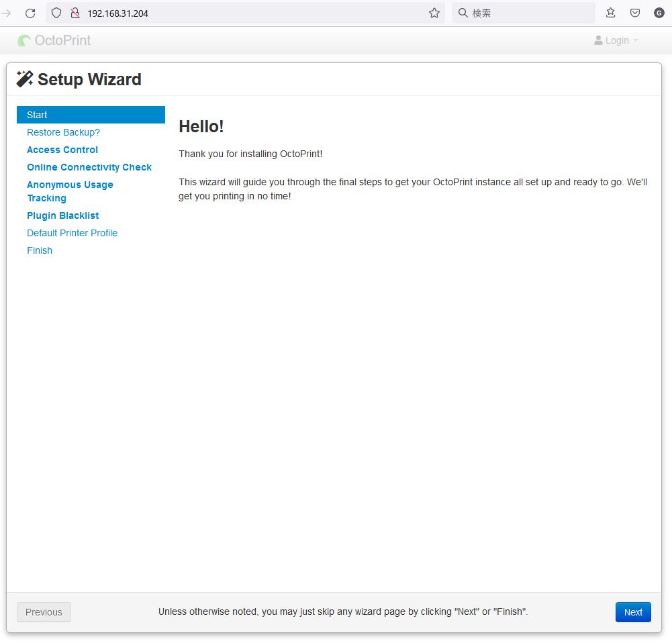Click the Previous button
The width and height of the screenshot is (672, 643).
[x=44, y=612]
